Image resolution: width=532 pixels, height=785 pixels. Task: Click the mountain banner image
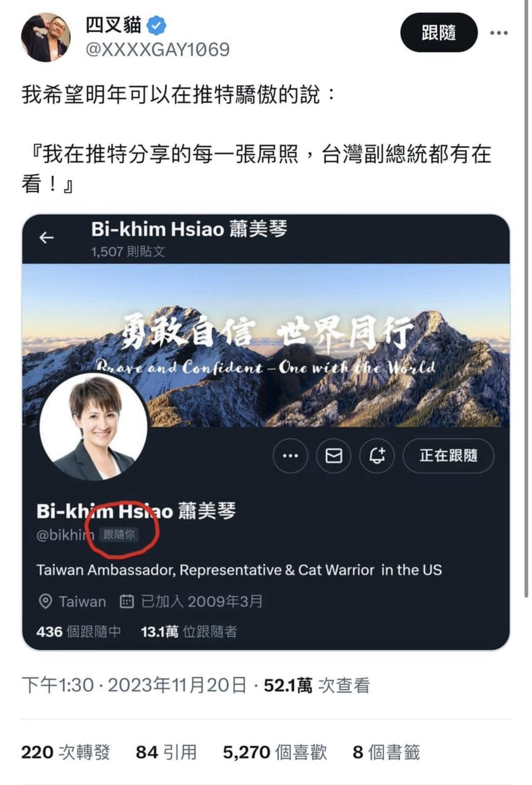pos(266,345)
